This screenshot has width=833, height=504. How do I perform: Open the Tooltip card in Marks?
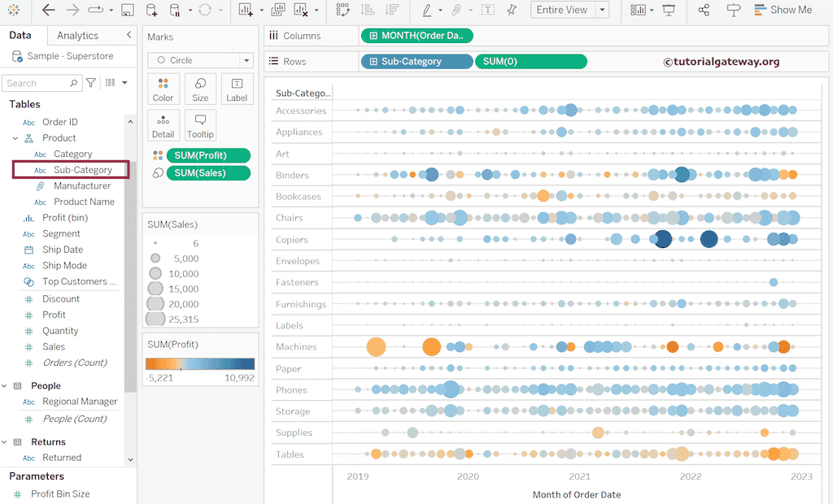[200, 126]
